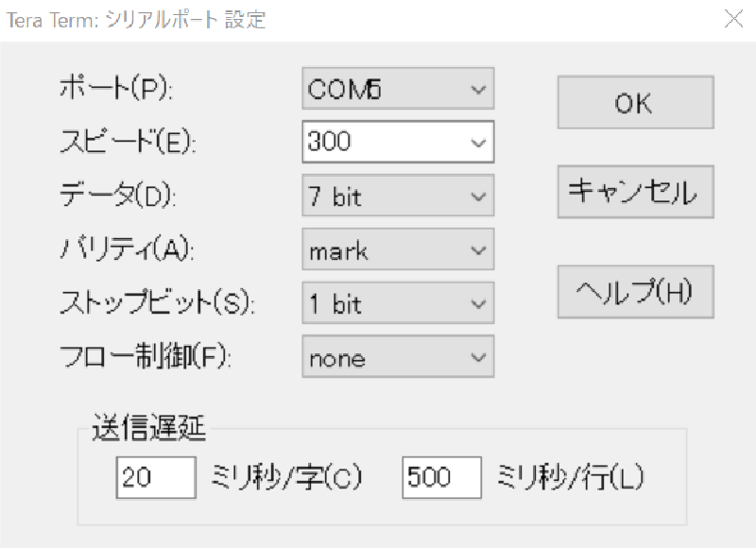The height and width of the screenshot is (548, 756).
Task: Click the dropdown arrow beside mark
Action: [x=478, y=249]
